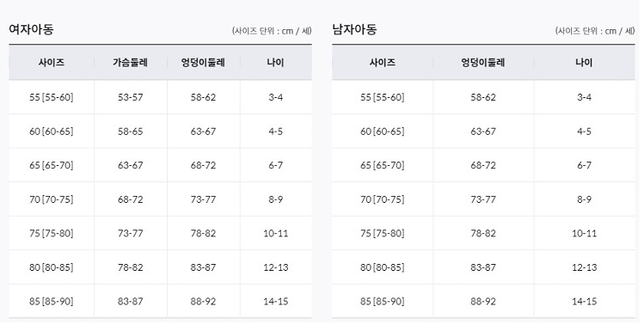
Task: Click girls size 85 [85-90] cell
Action: click(52, 302)
